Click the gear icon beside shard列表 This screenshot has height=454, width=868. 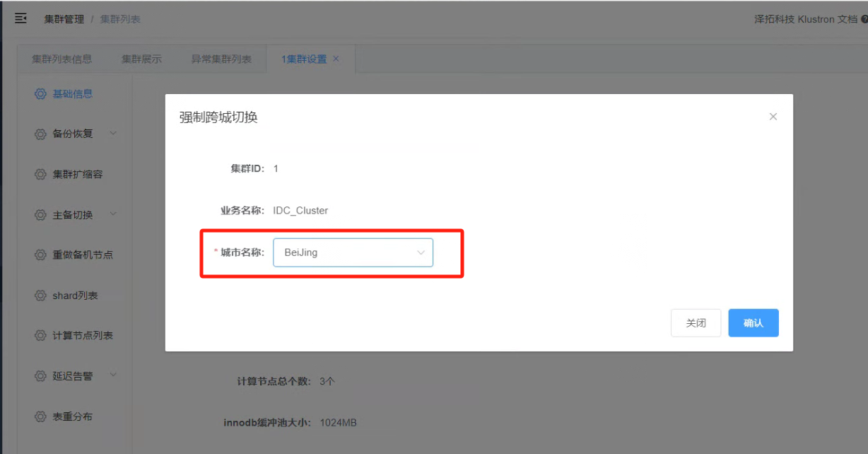pyautogui.click(x=40, y=296)
